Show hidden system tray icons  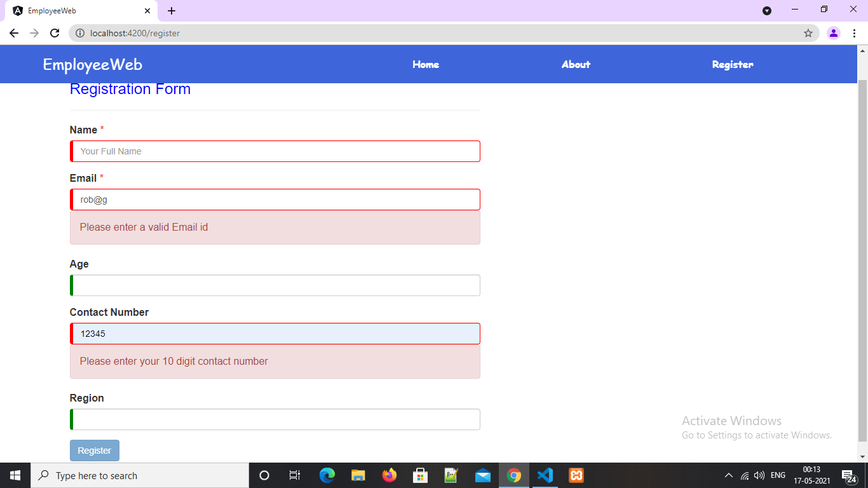[x=729, y=475]
